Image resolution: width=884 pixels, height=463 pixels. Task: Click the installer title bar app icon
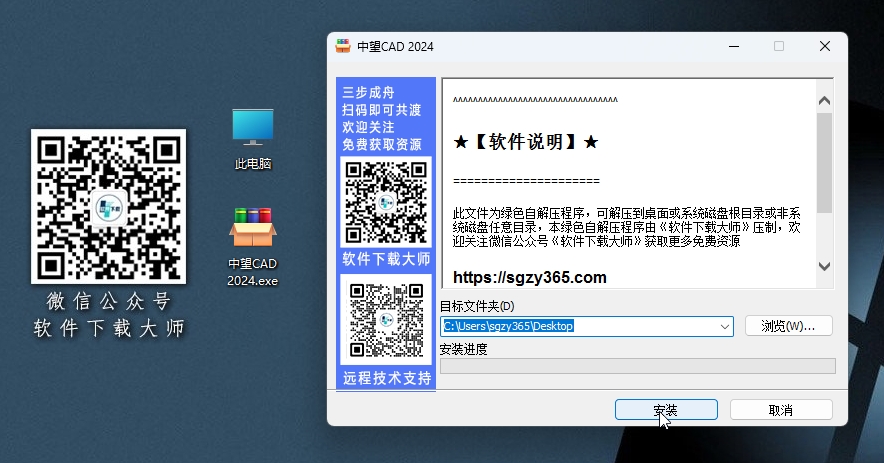point(343,46)
